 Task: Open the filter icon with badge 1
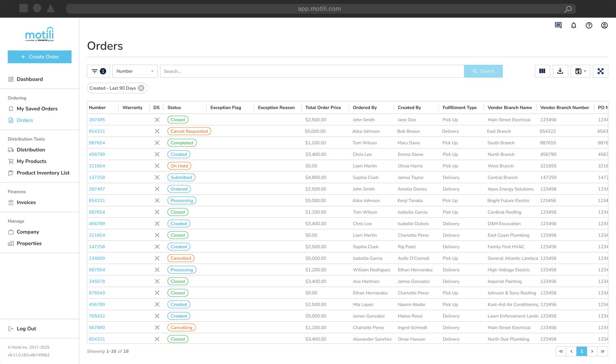(x=98, y=71)
